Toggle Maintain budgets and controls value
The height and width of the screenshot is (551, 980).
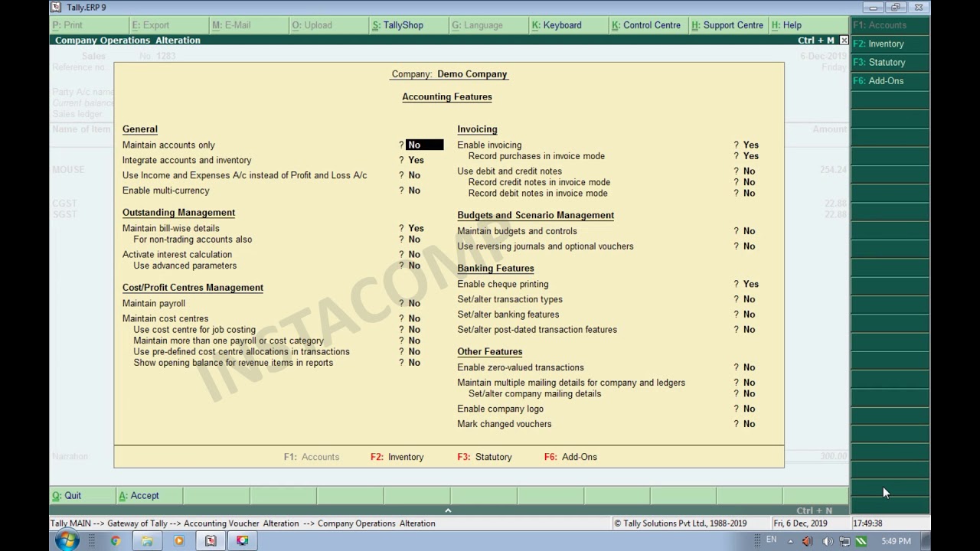click(x=749, y=231)
